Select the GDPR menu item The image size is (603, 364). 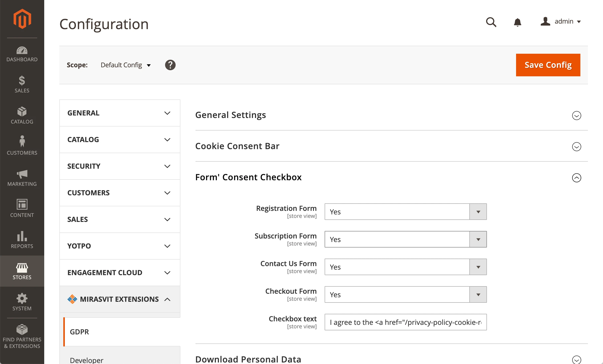pyautogui.click(x=79, y=332)
